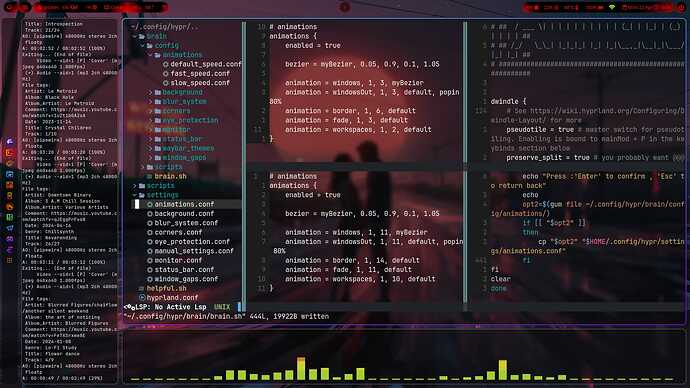Open slow_speed.conf in the file tree
This screenshot has height=388, width=690.
(200, 83)
